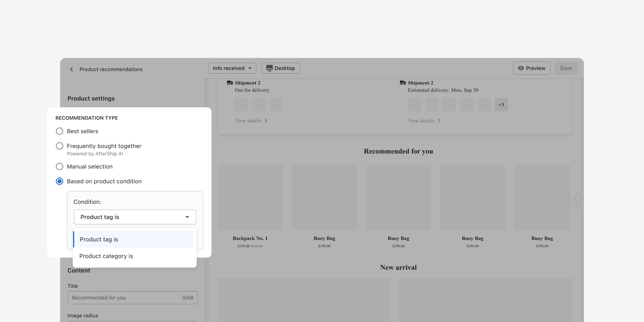The image size is (644, 322).
Task: Click the Product recommendations heading
Action: pos(111,69)
